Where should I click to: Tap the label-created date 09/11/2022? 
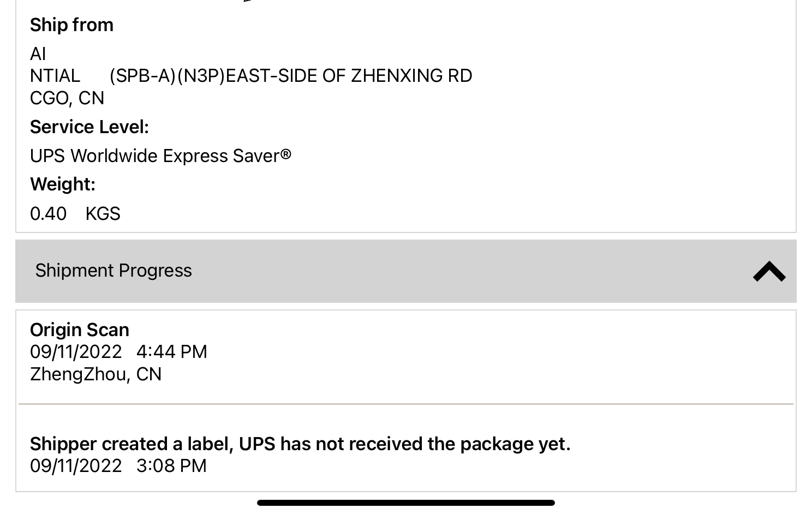(76, 466)
